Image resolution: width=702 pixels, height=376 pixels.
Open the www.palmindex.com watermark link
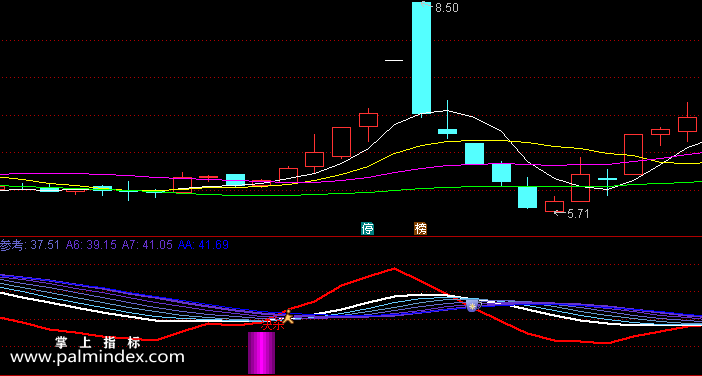(x=97, y=357)
